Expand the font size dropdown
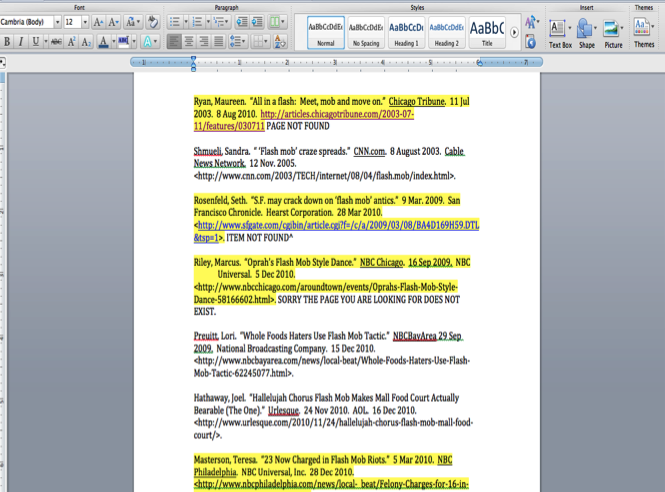Screen dimensions: 665x492 tap(85, 22)
